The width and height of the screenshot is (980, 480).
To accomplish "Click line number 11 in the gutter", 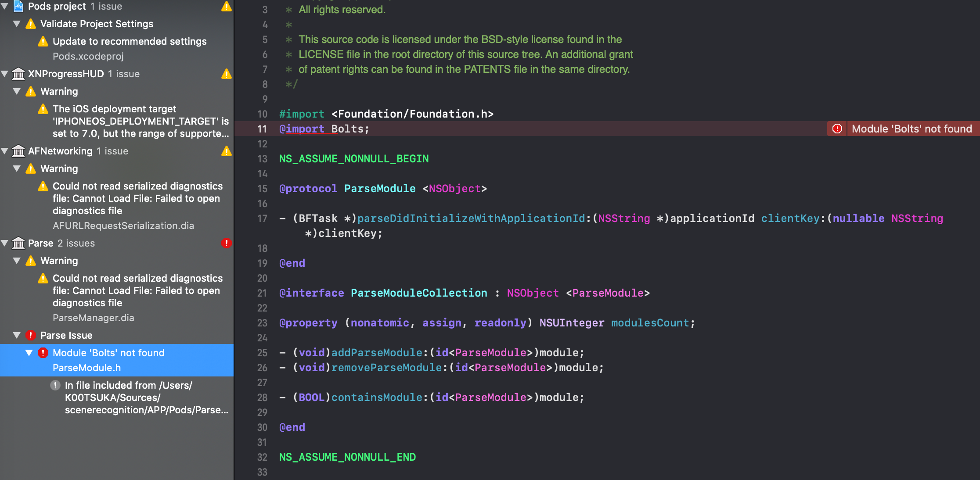I will pos(262,129).
